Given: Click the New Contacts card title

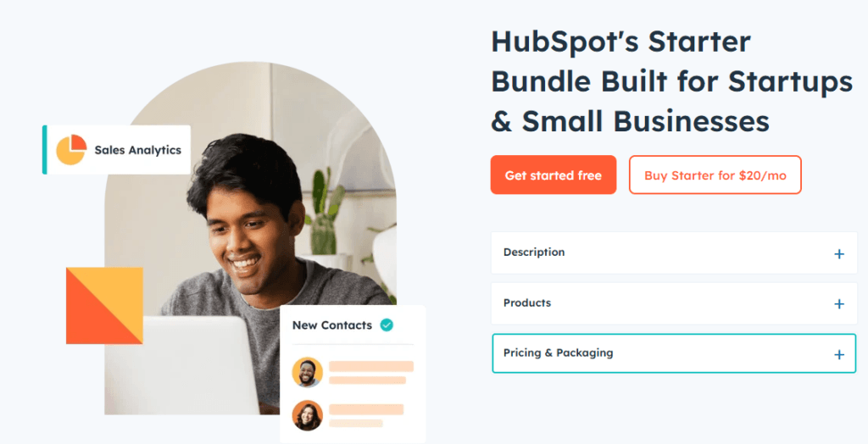Looking at the screenshot, I should 332,325.
